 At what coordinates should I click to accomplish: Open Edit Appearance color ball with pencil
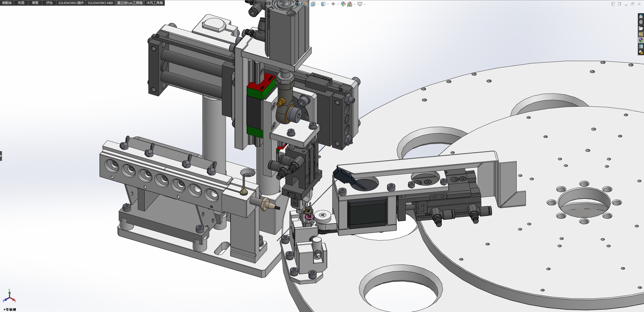[x=343, y=4]
